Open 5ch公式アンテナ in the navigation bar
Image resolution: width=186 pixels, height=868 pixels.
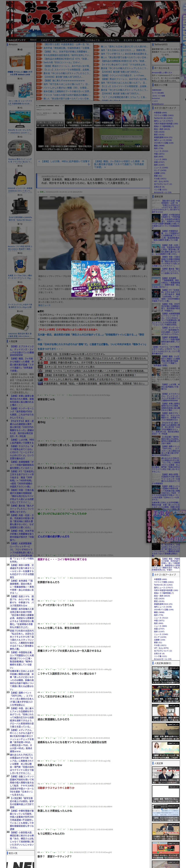point(17,40)
